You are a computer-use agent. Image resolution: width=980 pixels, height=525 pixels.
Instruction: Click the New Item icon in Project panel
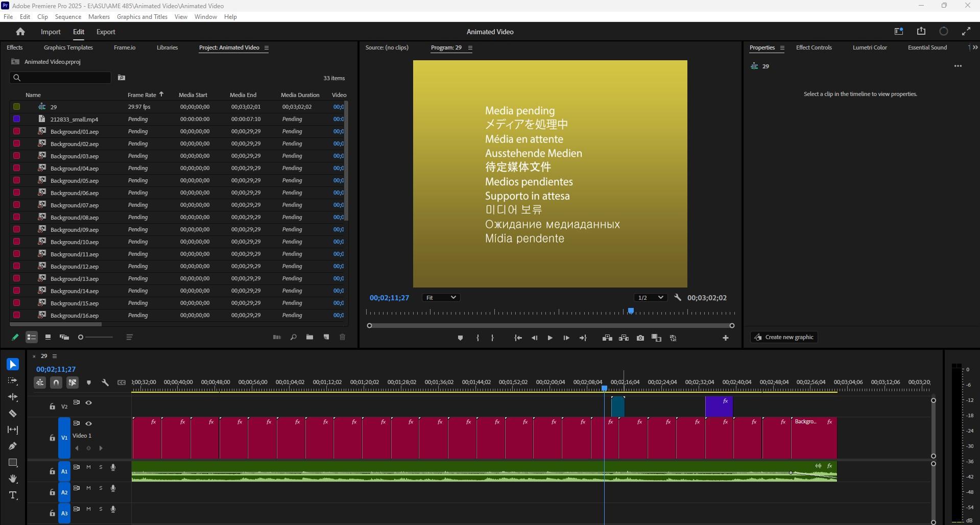click(x=326, y=337)
